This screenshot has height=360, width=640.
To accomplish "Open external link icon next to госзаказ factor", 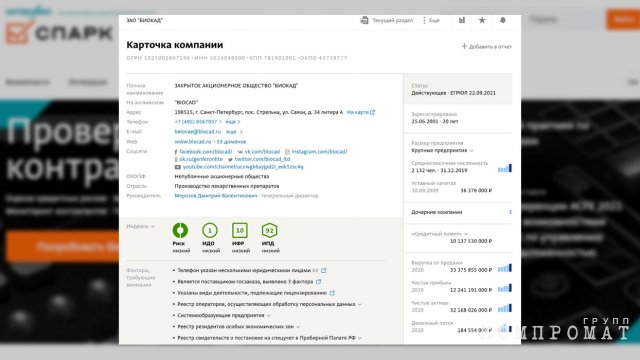I will [x=319, y=282].
